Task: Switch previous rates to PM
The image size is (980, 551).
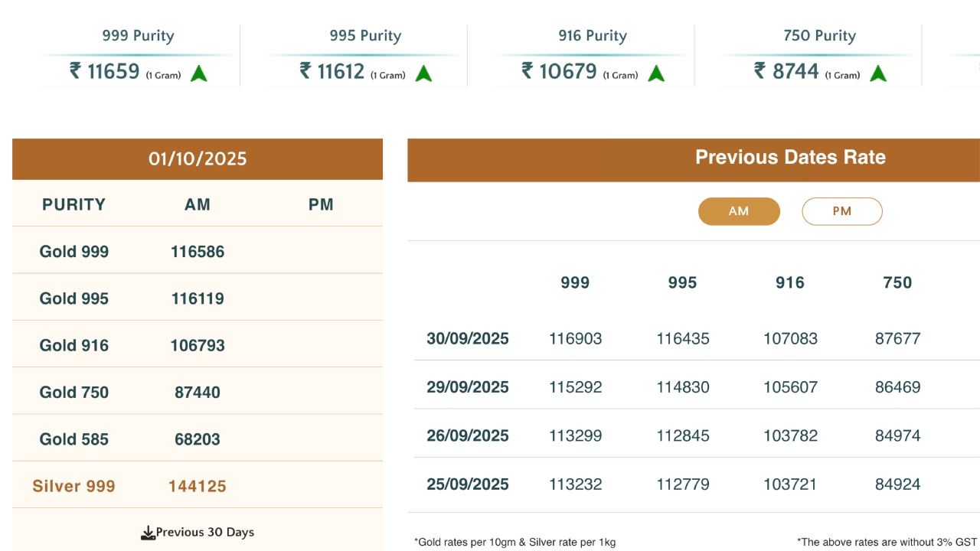Action: [x=841, y=211]
